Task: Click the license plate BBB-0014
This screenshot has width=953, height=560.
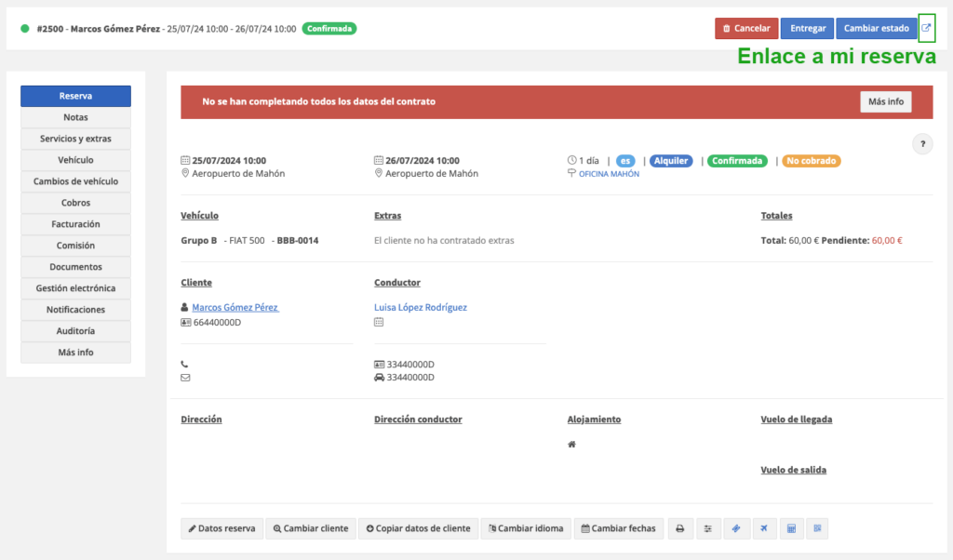Action: (298, 241)
